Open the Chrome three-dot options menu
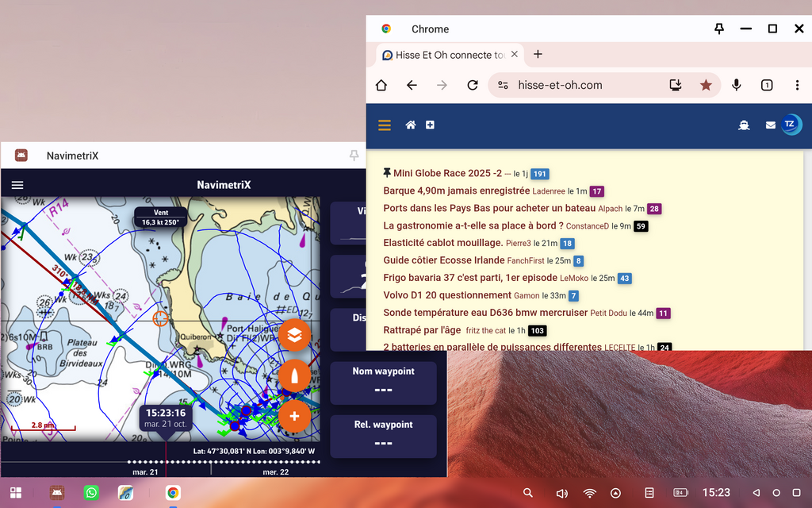This screenshot has height=508, width=812. pyautogui.click(x=797, y=85)
